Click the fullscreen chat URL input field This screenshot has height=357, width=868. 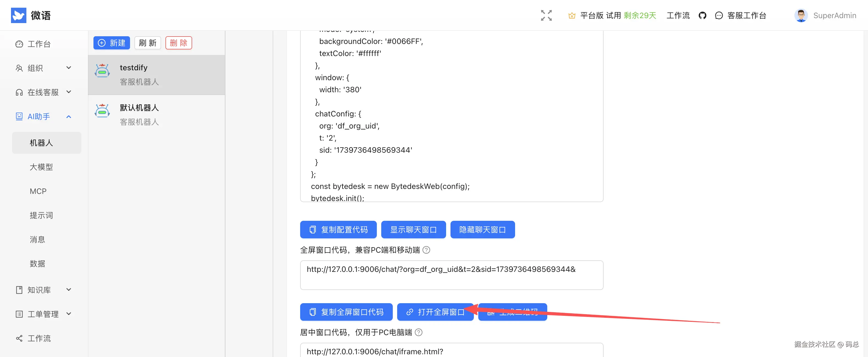452,275
